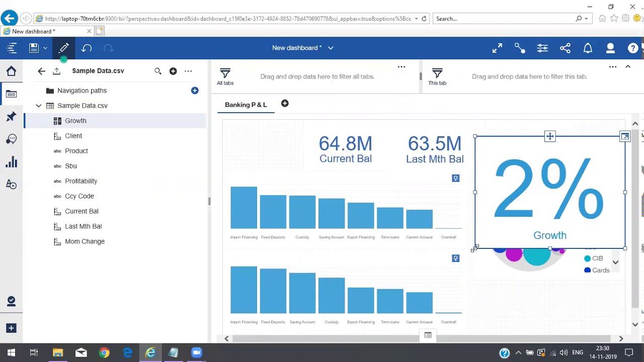Screen dimensions: 644x362
Task: Click the upload data icon
Action: tap(56, 71)
